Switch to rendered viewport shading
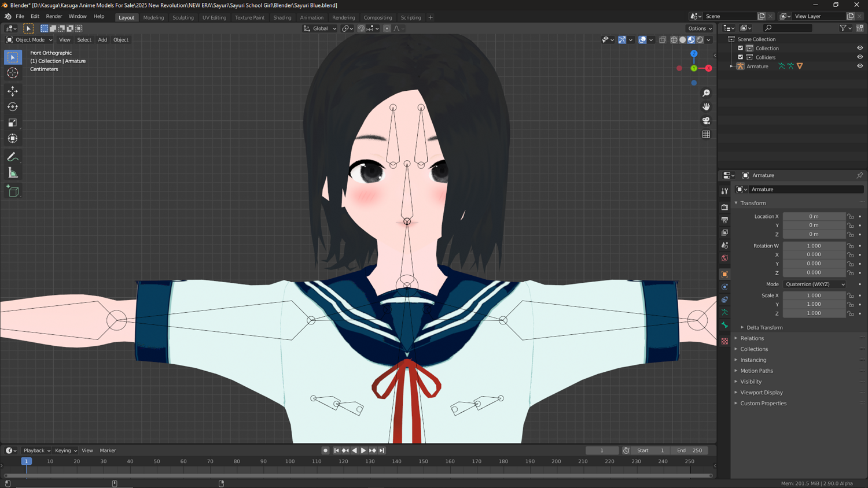This screenshot has height=488, width=868. pos(700,40)
